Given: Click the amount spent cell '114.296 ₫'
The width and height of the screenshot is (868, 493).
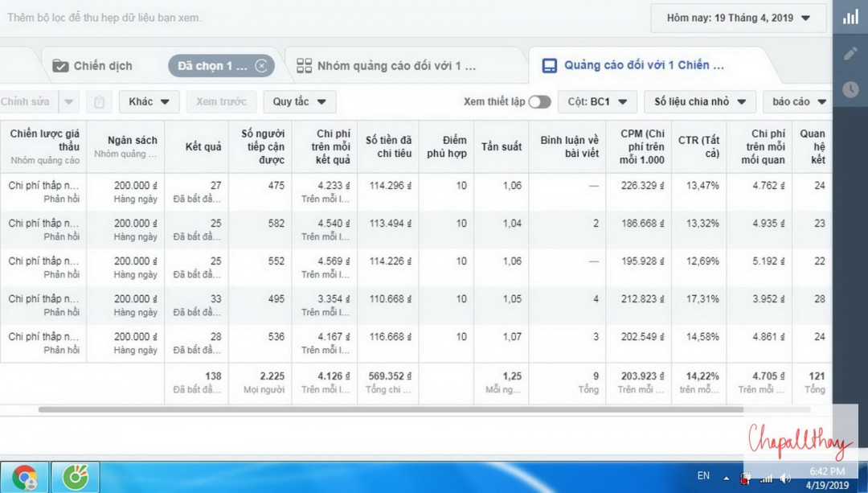Looking at the screenshot, I should pyautogui.click(x=391, y=186).
